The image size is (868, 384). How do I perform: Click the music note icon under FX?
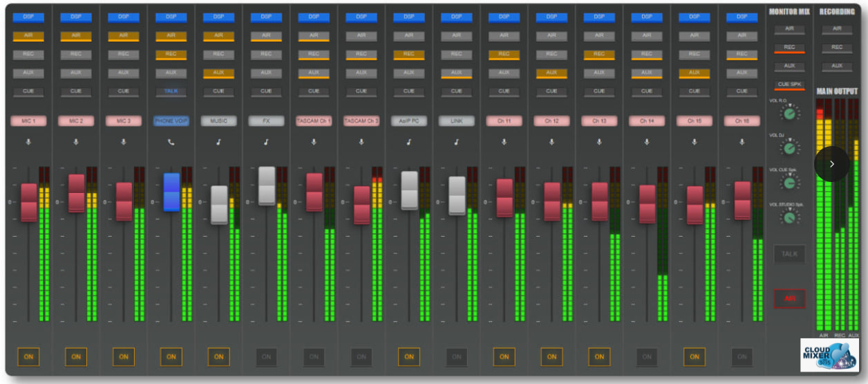tap(267, 143)
